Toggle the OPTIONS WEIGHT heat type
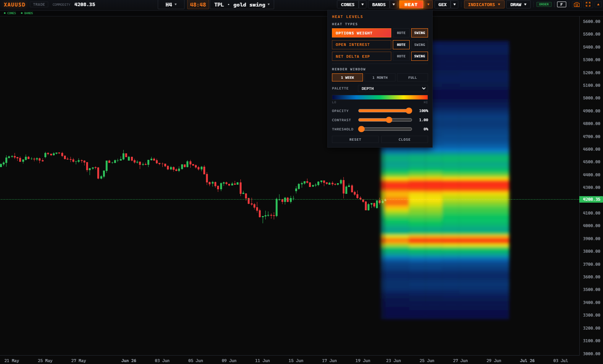 point(361,33)
